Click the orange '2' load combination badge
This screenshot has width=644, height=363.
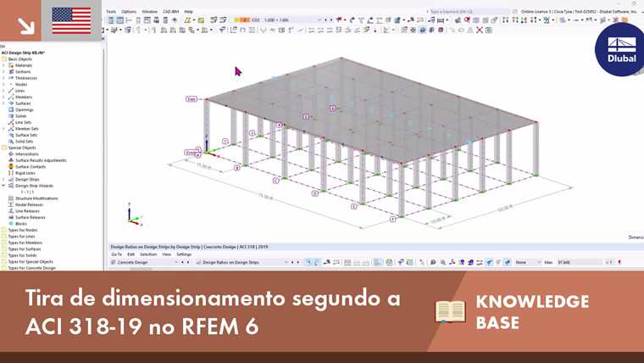pos(245,20)
